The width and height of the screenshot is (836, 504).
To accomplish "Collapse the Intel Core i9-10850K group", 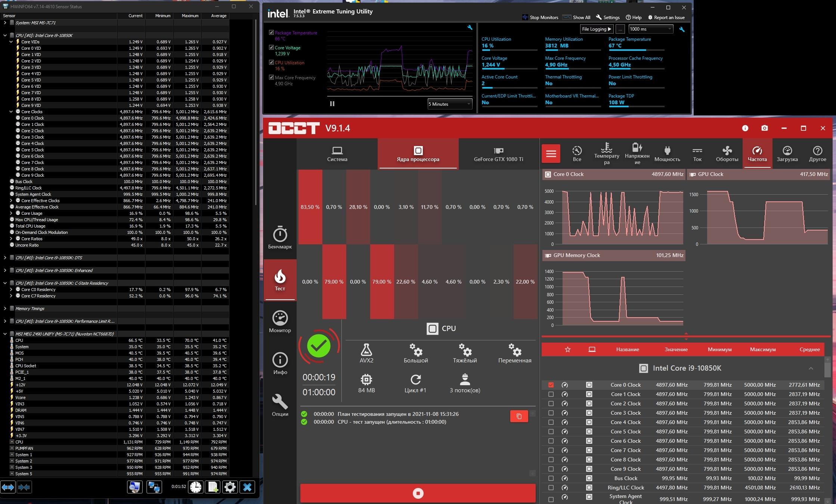I will coord(811,368).
